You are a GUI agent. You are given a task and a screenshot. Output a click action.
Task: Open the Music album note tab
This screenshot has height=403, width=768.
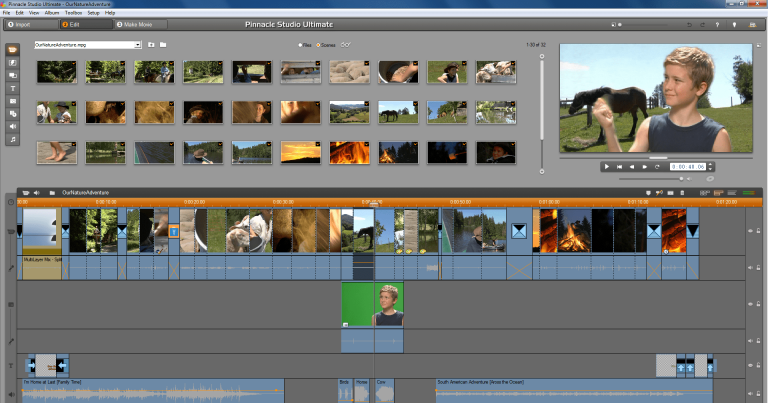point(13,140)
